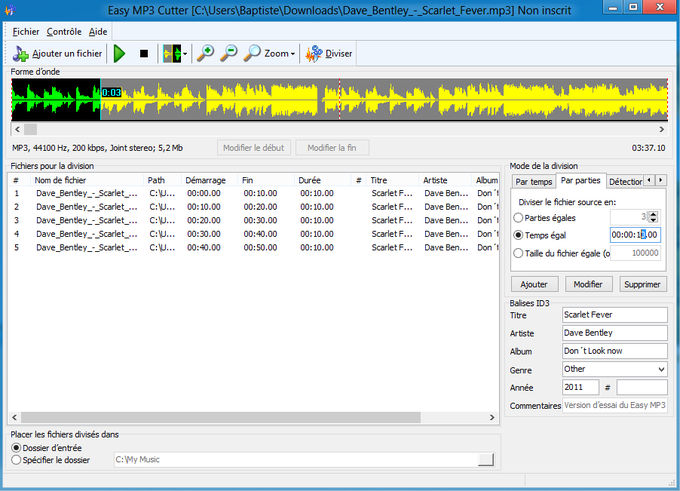Screen dimensions: 680x491
Task: Click the Ajouter un fichier toolbar button
Action: coord(57,53)
